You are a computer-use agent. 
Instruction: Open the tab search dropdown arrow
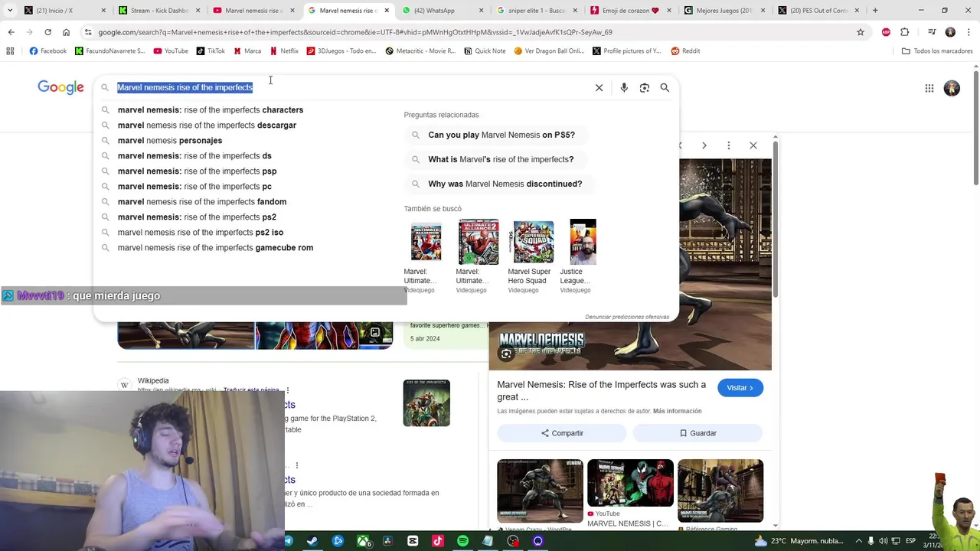(9, 11)
